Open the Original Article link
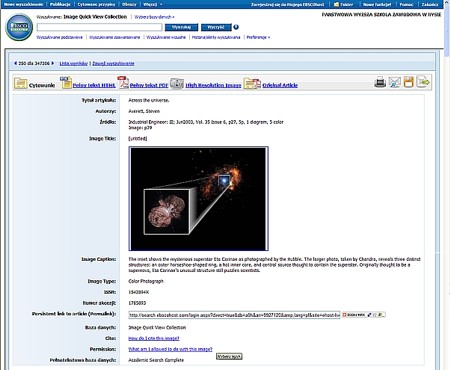The height and width of the screenshot is (370, 450). 280,85
